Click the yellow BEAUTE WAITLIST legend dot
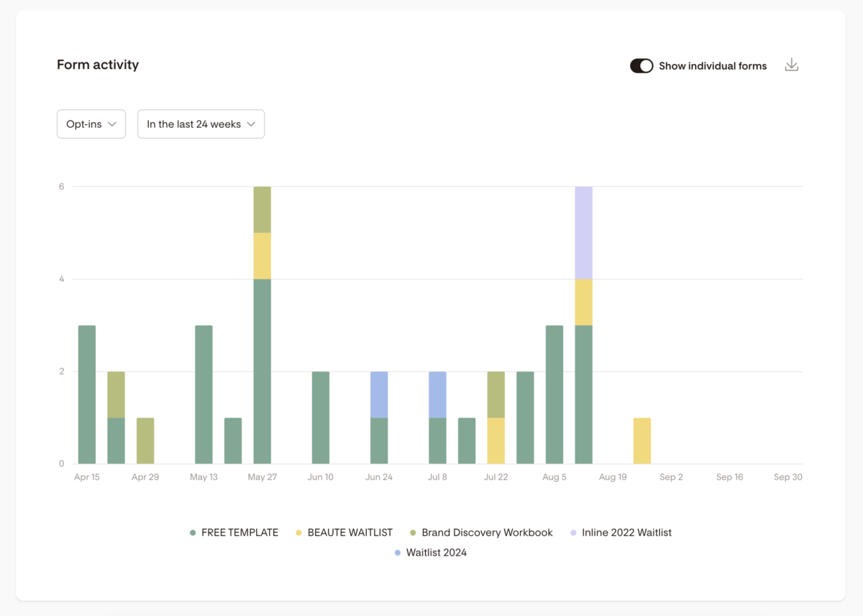863x616 pixels. (x=298, y=533)
